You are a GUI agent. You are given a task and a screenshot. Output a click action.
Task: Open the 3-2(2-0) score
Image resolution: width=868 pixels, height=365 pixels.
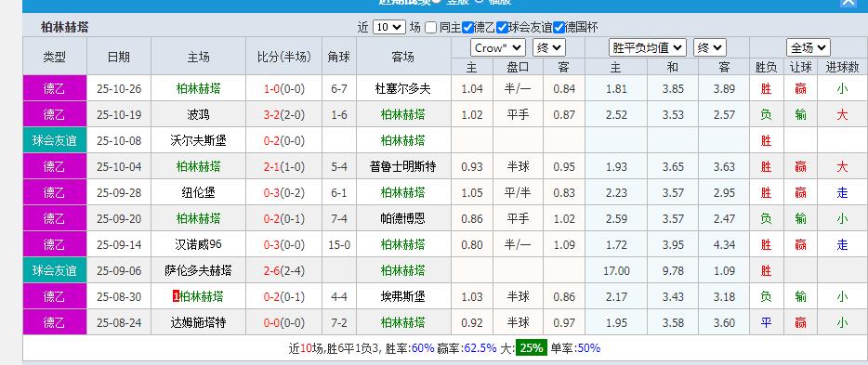coord(283,114)
